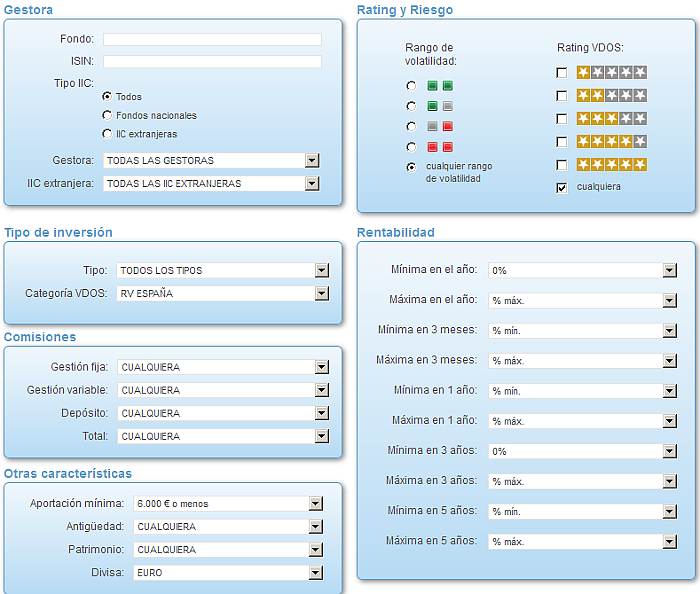Open the Gestora dropdown list
Image resolution: width=700 pixels, height=594 pixels.
point(312,160)
